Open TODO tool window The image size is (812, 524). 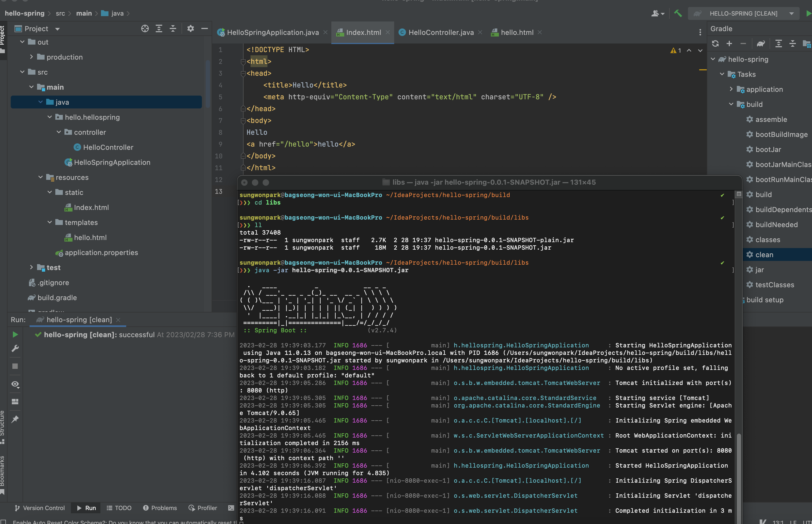pos(119,508)
